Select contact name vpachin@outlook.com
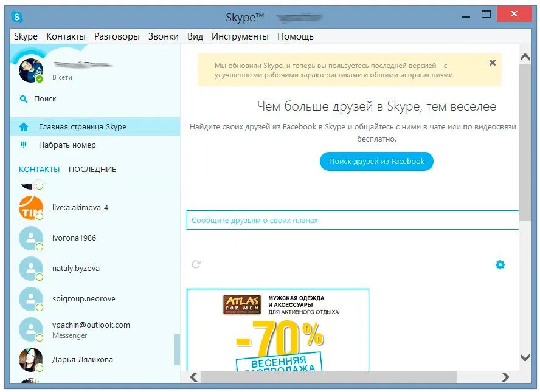The height and width of the screenshot is (392, 540). (91, 325)
